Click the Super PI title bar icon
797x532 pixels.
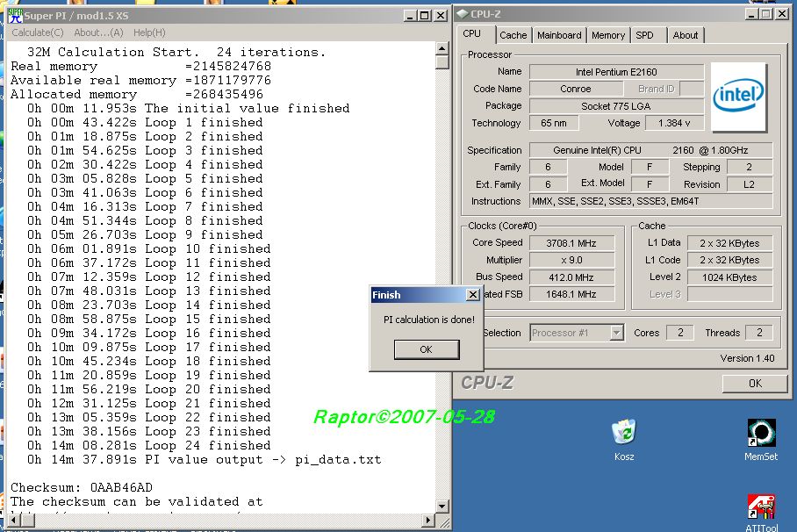tap(15, 16)
